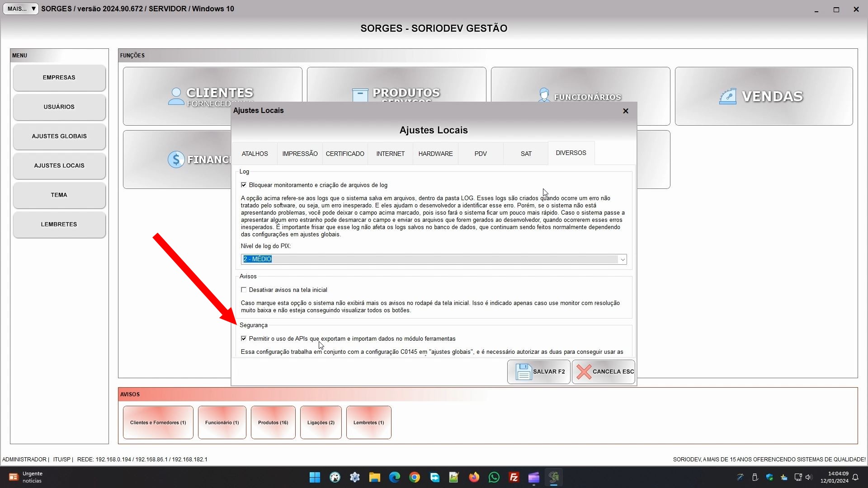868x488 pixels.
Task: Close the Ajustes Locais dialog
Action: [626, 111]
